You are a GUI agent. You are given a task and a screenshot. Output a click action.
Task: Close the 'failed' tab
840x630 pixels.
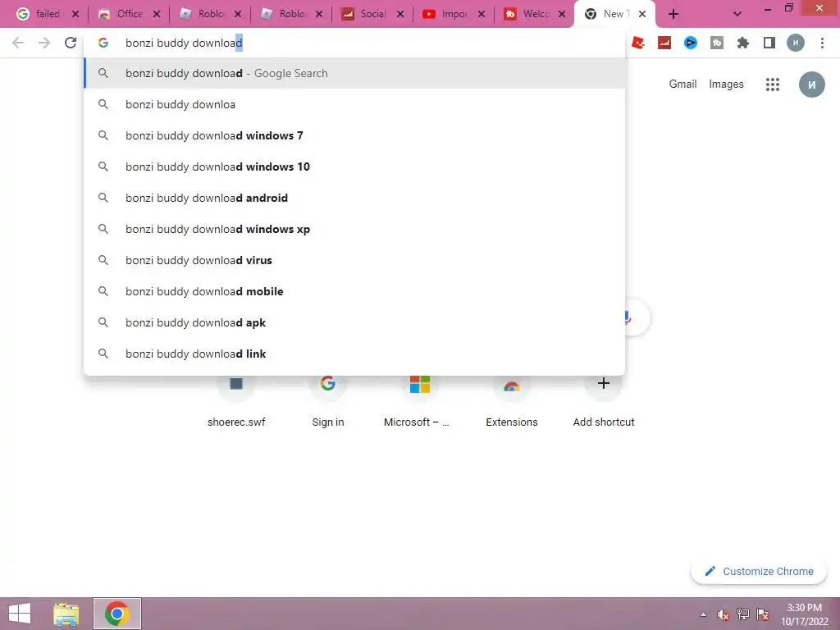[x=75, y=14]
